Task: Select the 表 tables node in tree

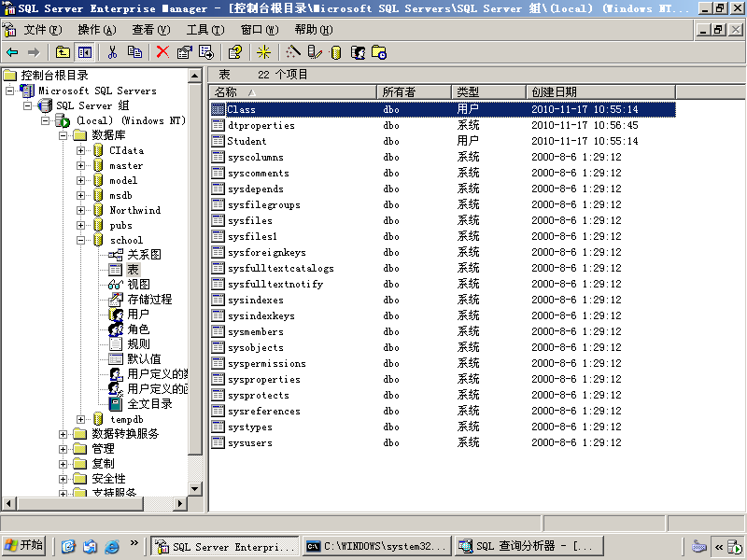Action: (x=133, y=270)
